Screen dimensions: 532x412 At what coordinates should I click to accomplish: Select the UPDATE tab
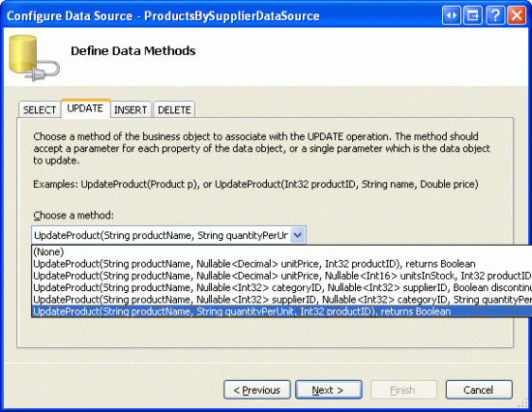pyautogui.click(x=85, y=108)
